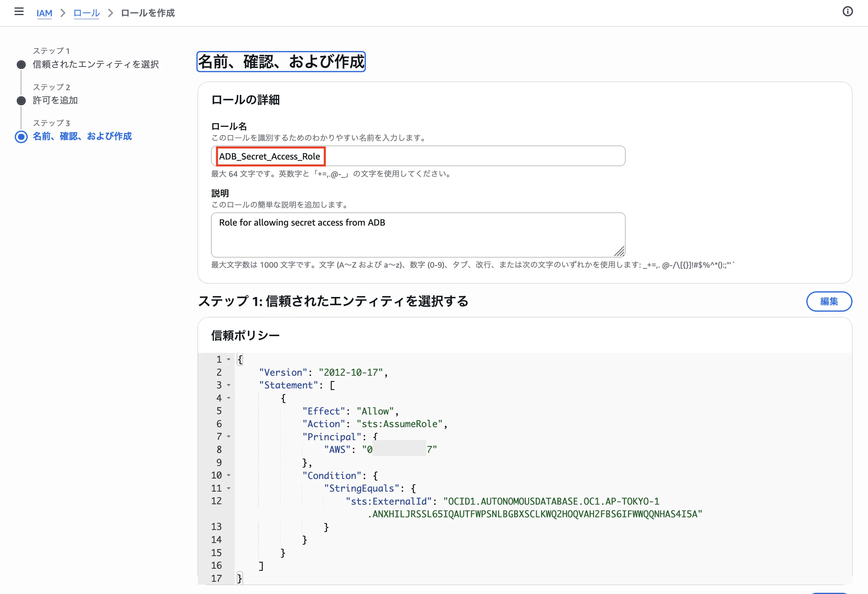
Task: Select the step 3 radio indicator
Action: coord(21,137)
